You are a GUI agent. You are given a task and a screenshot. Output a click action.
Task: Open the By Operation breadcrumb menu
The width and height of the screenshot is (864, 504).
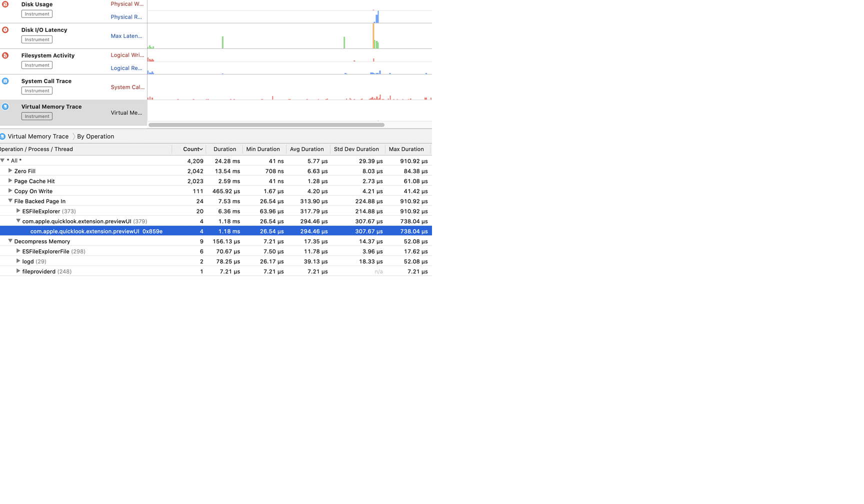point(95,136)
